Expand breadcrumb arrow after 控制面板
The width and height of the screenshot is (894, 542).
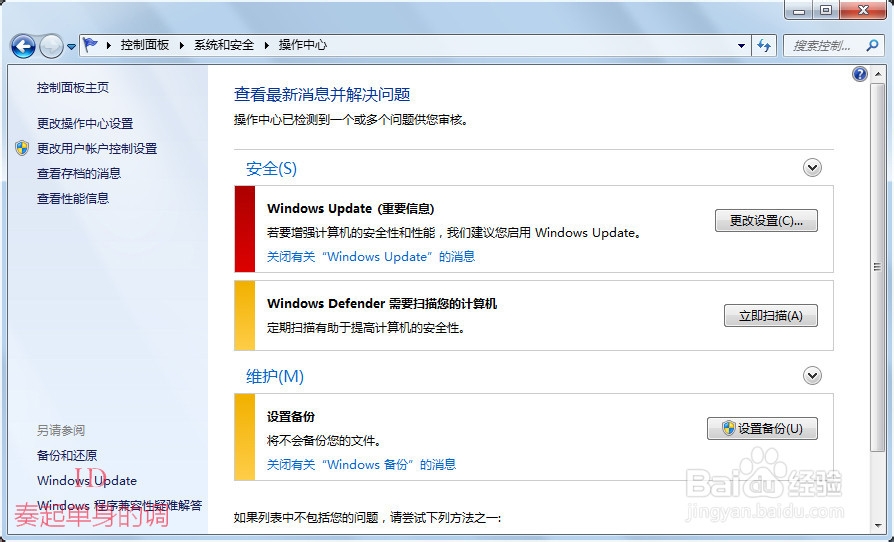(181, 45)
